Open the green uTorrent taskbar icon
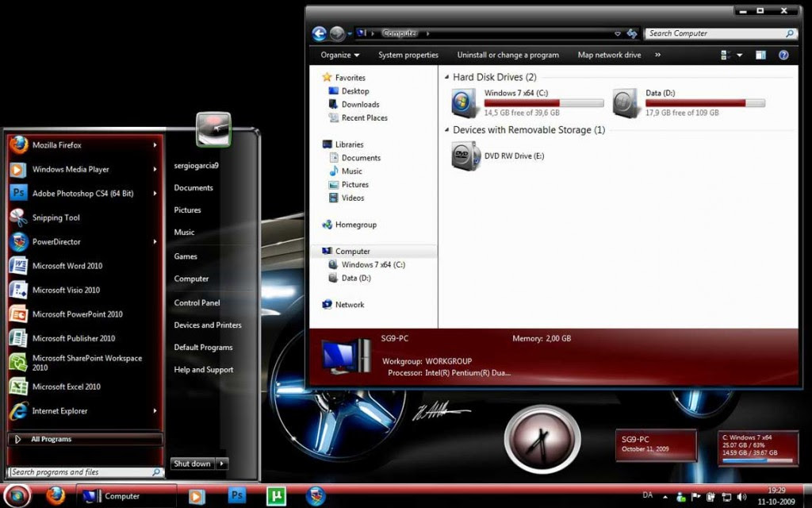Image resolution: width=812 pixels, height=508 pixels. click(276, 496)
